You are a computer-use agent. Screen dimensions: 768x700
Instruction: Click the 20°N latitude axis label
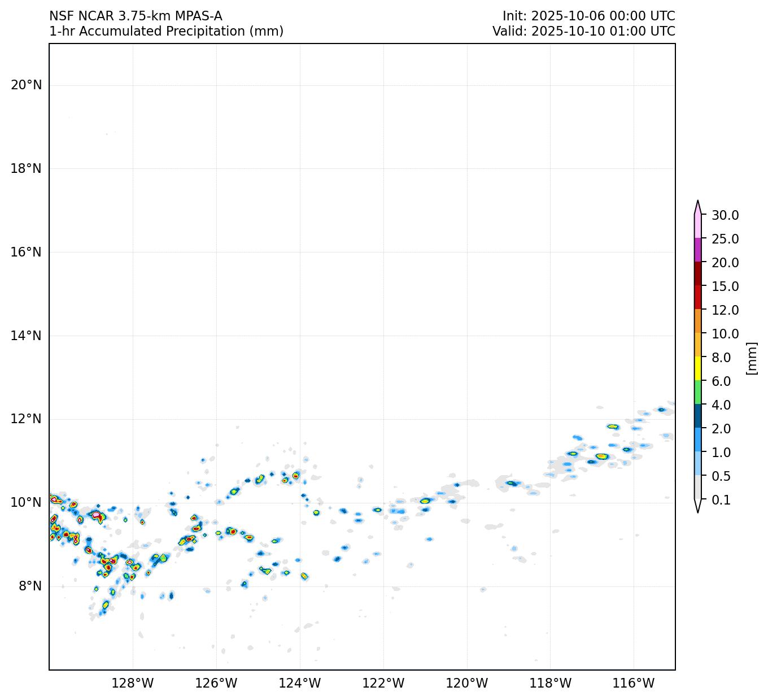click(x=26, y=85)
